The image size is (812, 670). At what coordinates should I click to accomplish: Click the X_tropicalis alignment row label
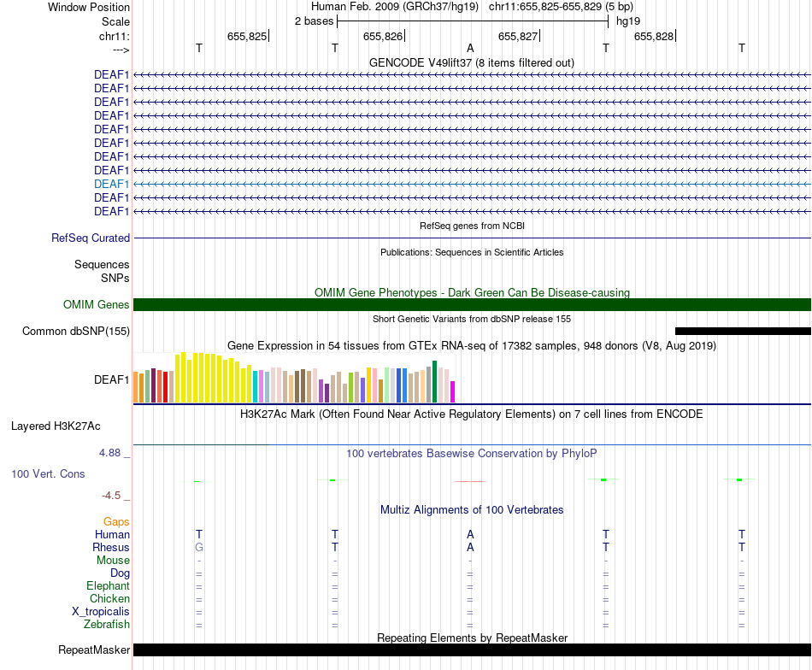point(101,612)
